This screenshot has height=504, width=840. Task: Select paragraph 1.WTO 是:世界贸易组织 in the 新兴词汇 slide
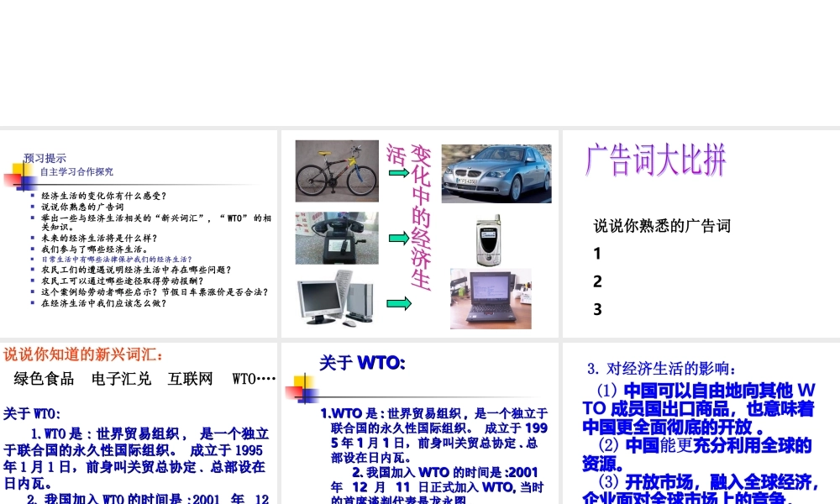point(136,459)
